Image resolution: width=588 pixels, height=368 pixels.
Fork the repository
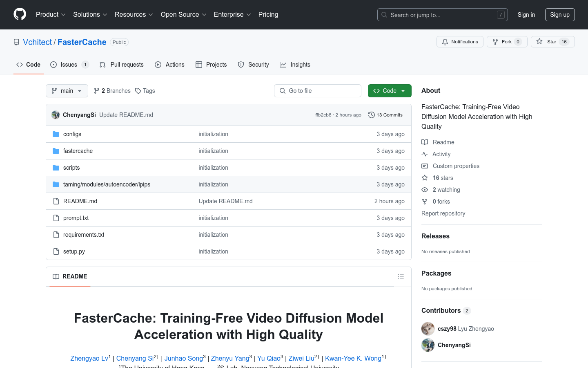click(x=507, y=42)
